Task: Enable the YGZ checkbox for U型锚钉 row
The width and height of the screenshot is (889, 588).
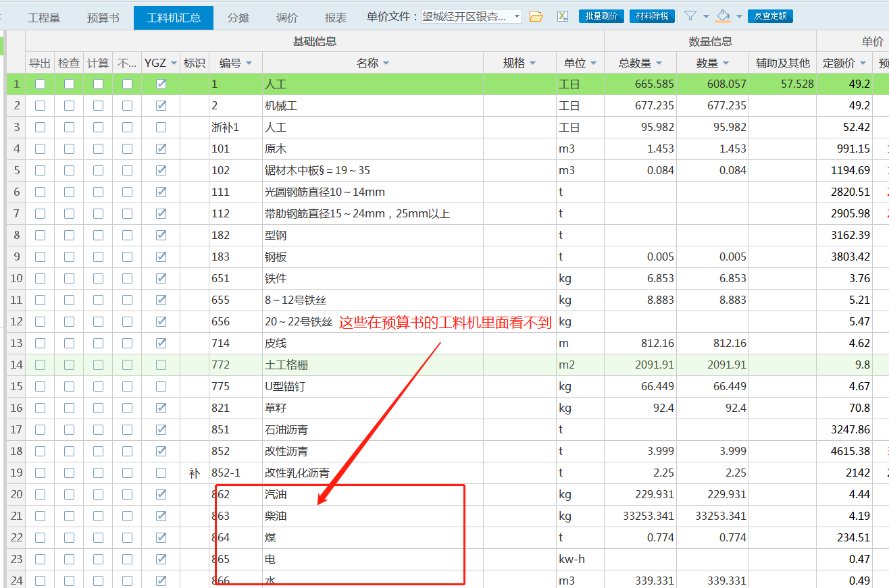Action: pyautogui.click(x=161, y=387)
